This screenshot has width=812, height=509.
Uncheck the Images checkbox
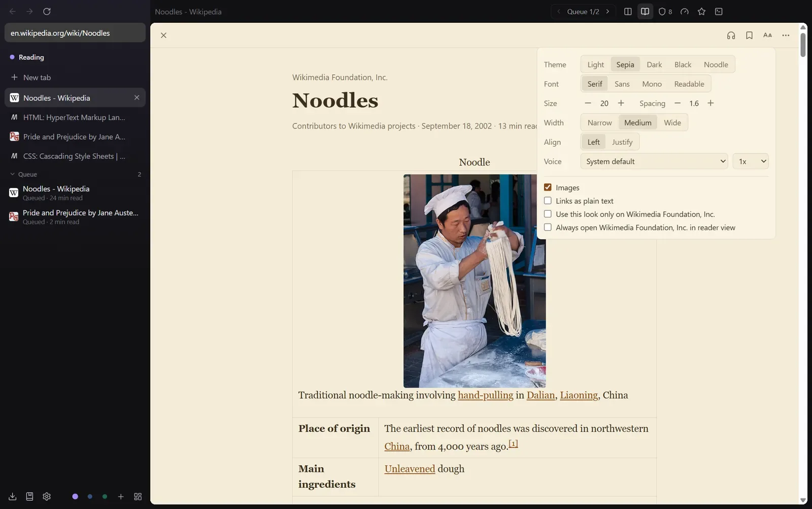pyautogui.click(x=548, y=187)
